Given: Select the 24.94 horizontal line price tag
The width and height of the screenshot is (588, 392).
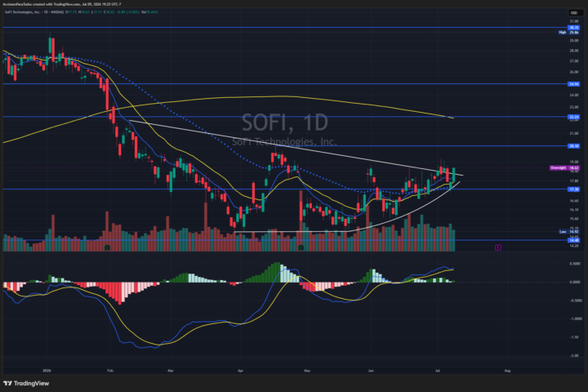Looking at the screenshot, I should tap(574, 84).
